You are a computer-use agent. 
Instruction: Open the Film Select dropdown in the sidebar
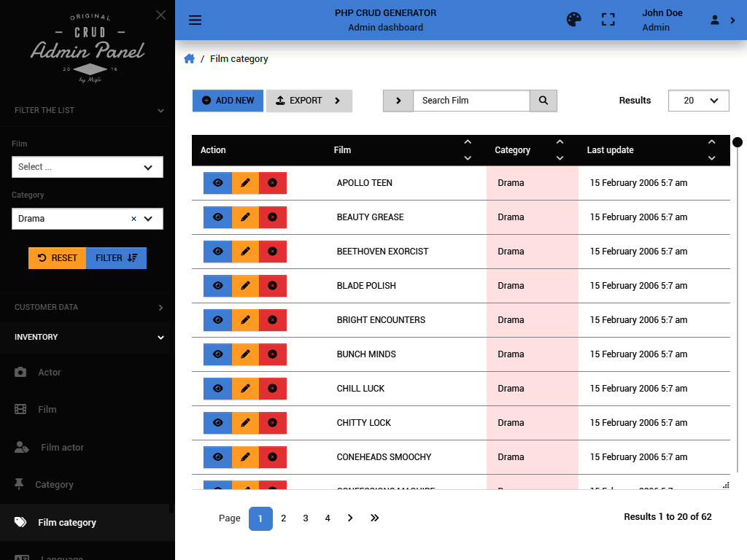tap(87, 167)
